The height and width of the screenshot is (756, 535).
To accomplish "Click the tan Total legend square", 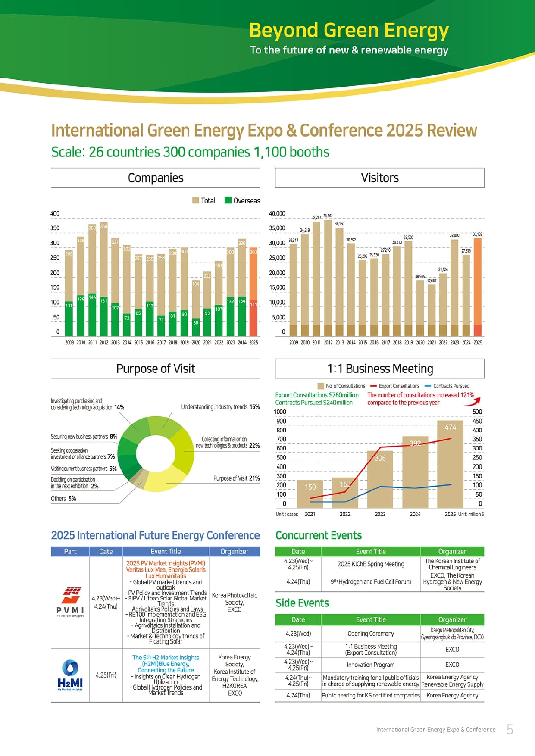I will [196, 200].
